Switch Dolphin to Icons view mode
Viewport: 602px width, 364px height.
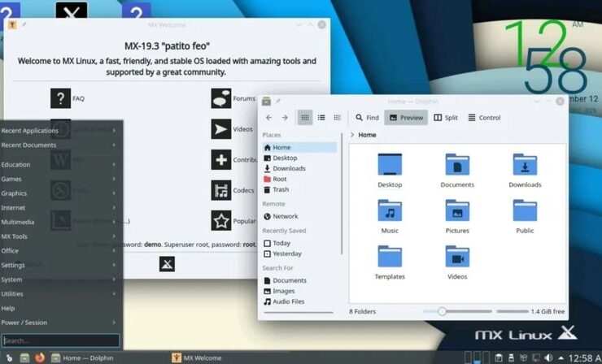coord(305,118)
